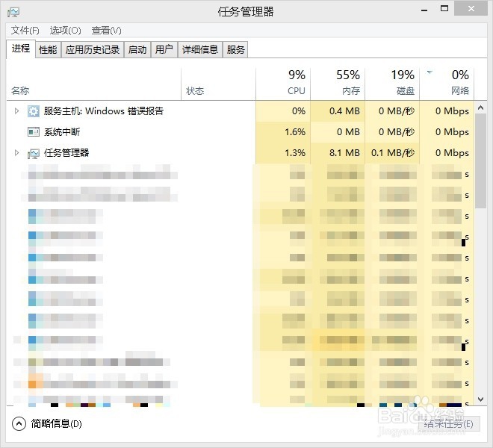Image resolution: width=493 pixels, height=448 pixels.
Task: Expand the 任务管理器 process row
Action: point(16,153)
